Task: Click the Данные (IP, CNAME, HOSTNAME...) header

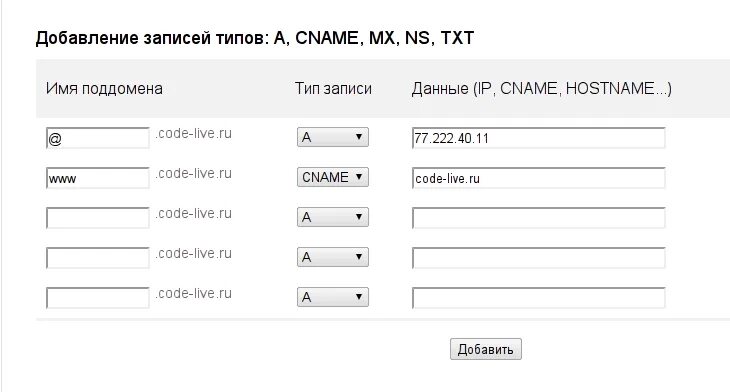Action: (x=541, y=88)
